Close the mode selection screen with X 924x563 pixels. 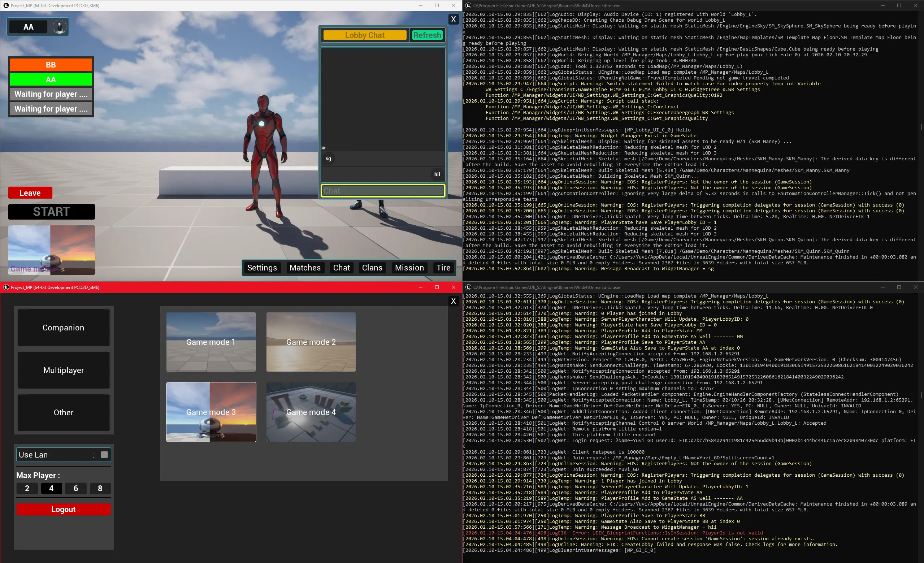(454, 301)
